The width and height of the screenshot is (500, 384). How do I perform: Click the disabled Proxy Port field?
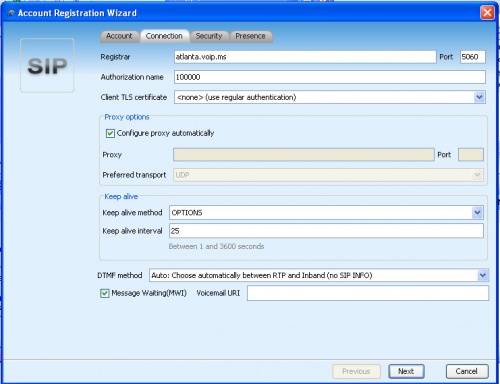[x=471, y=155]
